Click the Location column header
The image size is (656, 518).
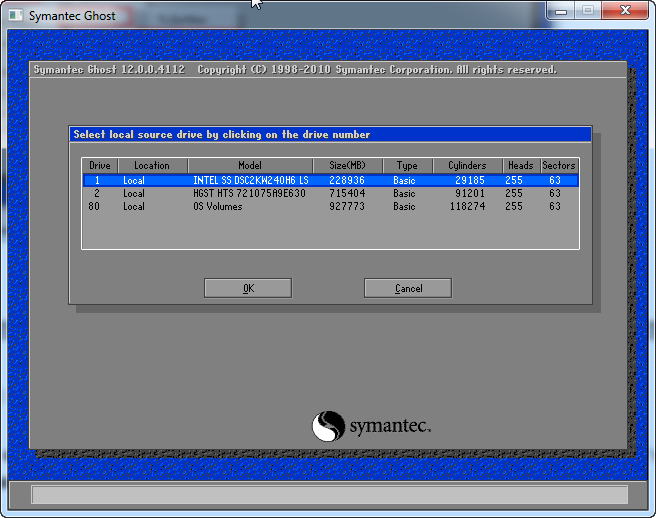click(153, 166)
